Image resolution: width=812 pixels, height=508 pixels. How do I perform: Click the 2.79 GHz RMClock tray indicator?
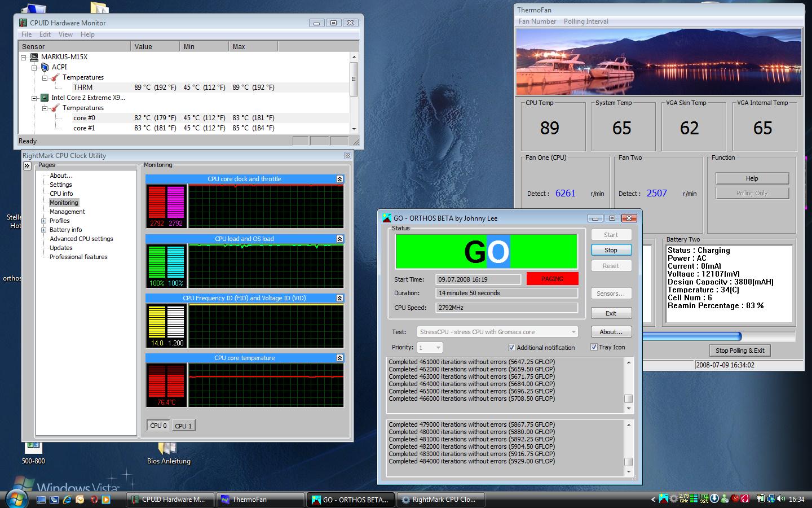[683, 499]
